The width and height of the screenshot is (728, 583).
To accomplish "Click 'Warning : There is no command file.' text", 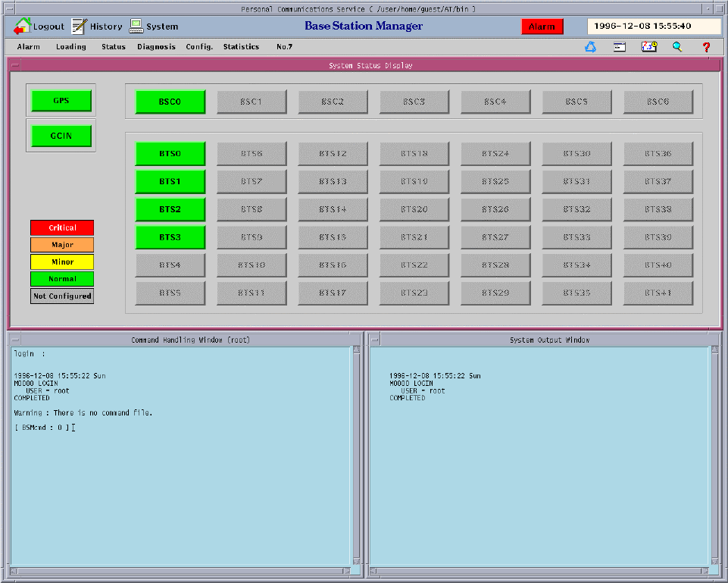I will tap(83, 412).
